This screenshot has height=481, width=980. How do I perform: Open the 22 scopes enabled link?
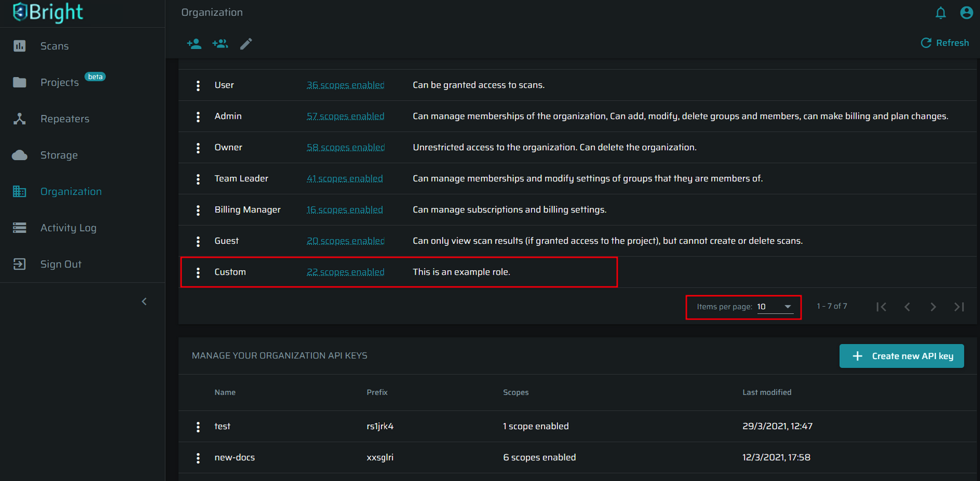[x=345, y=272]
